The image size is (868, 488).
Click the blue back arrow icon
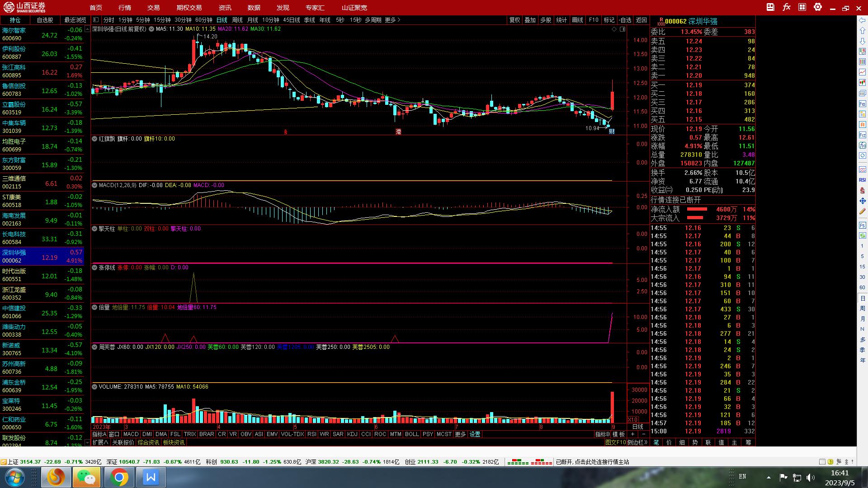tap(862, 20)
